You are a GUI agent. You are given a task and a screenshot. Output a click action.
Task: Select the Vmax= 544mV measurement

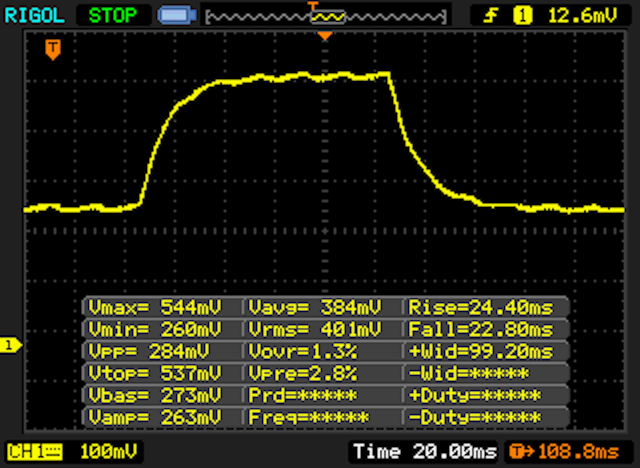tap(155, 307)
